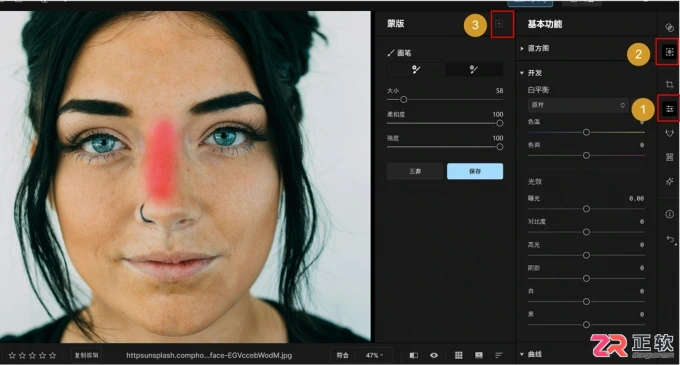Select the crop tool in right sidebar
This screenshot has width=680, height=365.
[x=669, y=85]
